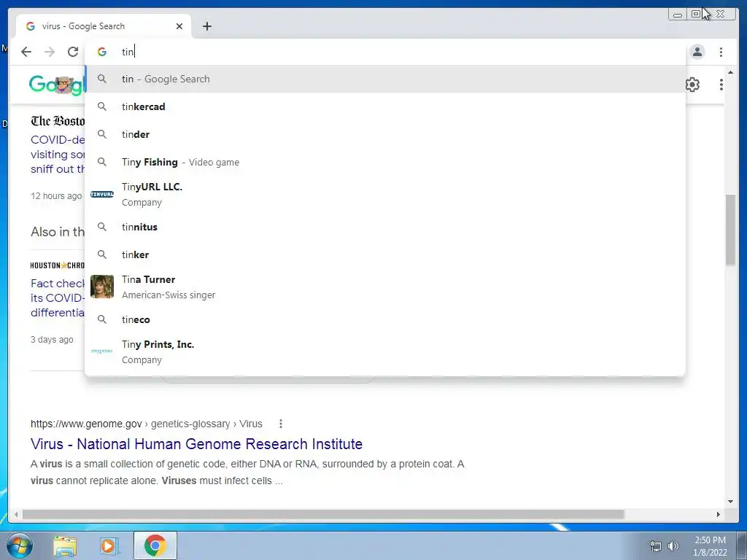Click the Google logo in the address bar
The image size is (747, 560).
[102, 52]
